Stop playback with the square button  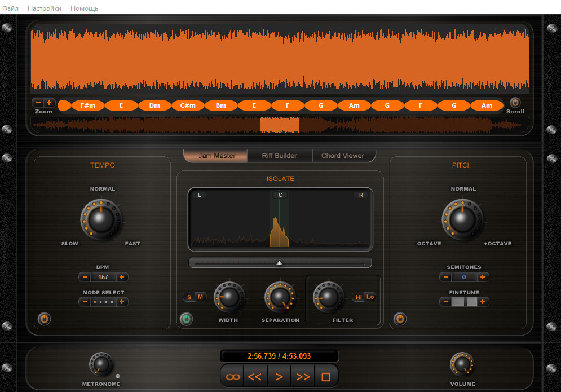326,376
